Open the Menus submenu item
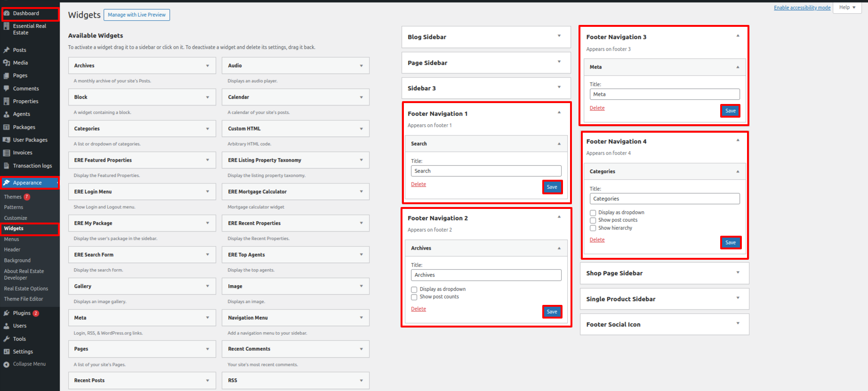868x391 pixels. click(12, 239)
